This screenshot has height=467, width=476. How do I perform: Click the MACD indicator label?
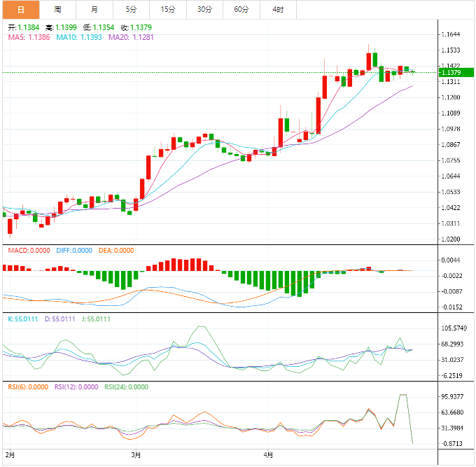coord(29,251)
